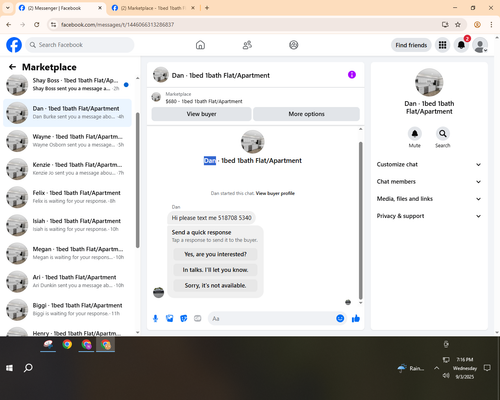
Task: Open the taskbar notification center icon
Action: pyautogui.click(x=487, y=368)
